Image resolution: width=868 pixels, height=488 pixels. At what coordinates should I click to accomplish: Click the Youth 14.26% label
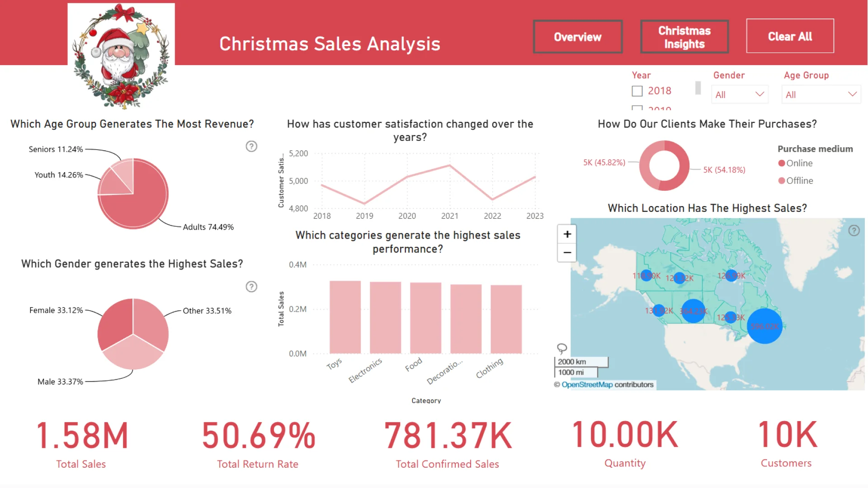point(59,175)
